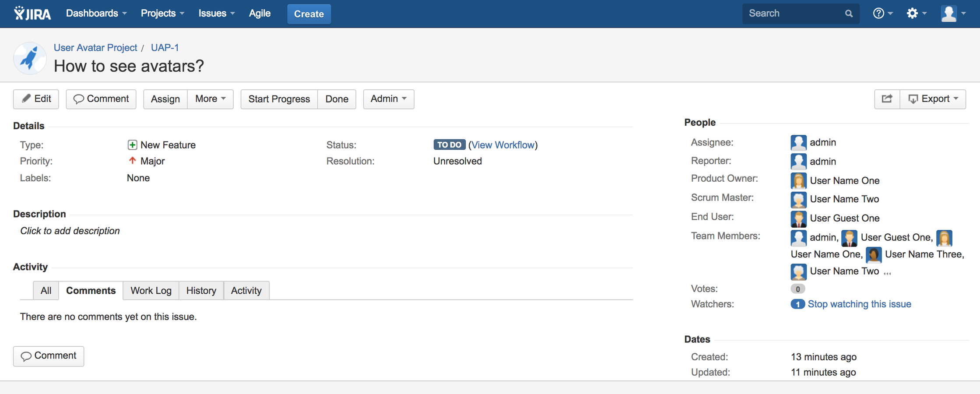Screen dimensions: 980x394
Task: Click the Create button
Action: pyautogui.click(x=309, y=14)
